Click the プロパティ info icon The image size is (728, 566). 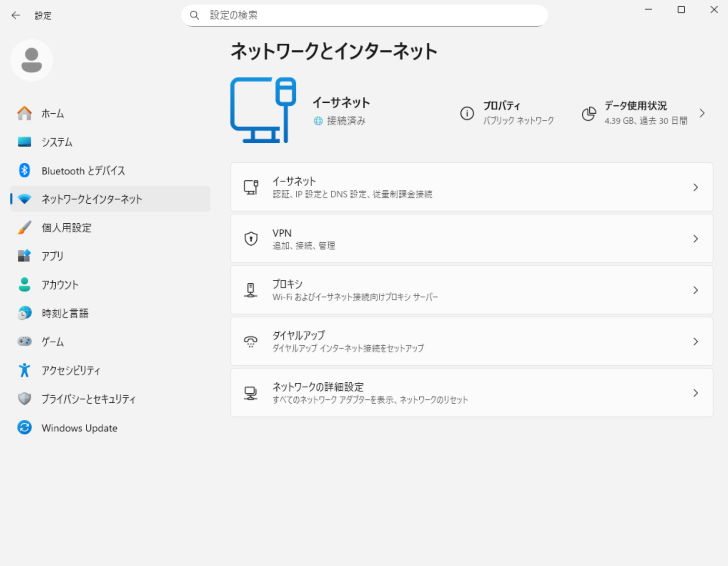pos(467,113)
